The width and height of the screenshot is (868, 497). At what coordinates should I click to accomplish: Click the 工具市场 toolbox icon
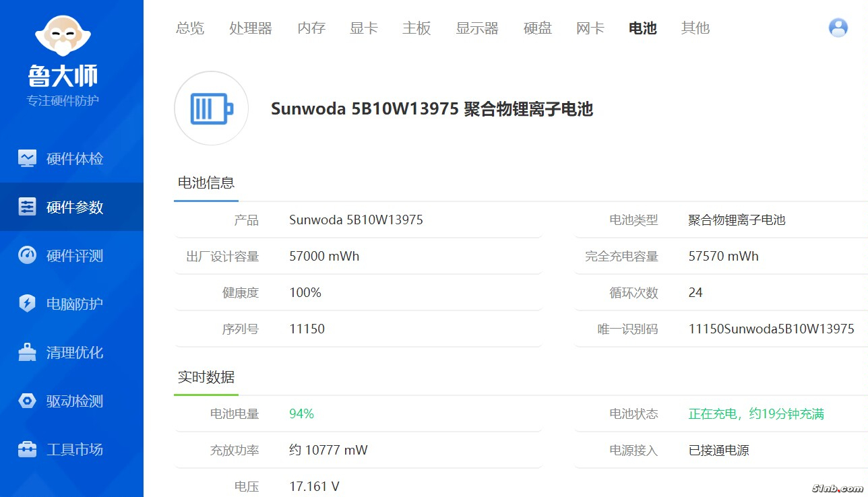[27, 449]
